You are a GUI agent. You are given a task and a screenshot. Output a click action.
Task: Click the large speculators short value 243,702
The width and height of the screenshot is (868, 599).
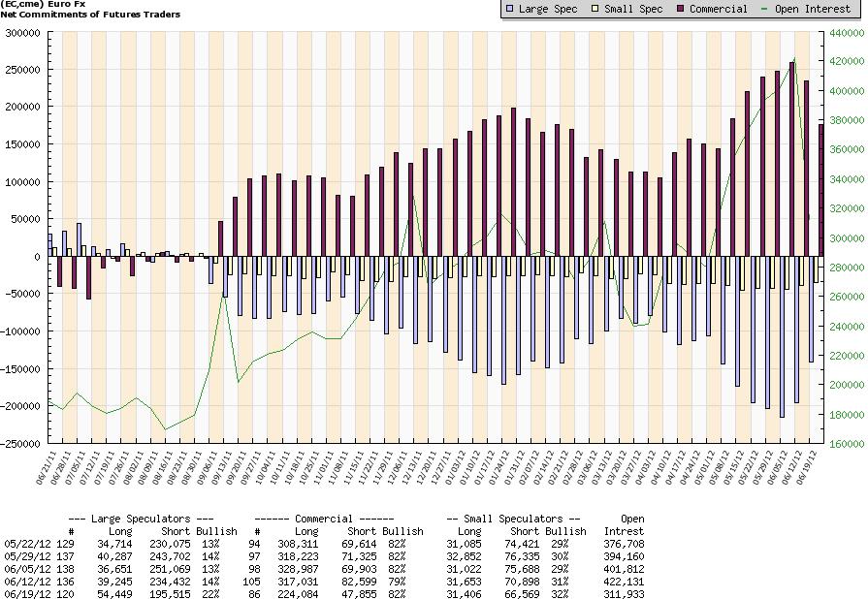[170, 556]
